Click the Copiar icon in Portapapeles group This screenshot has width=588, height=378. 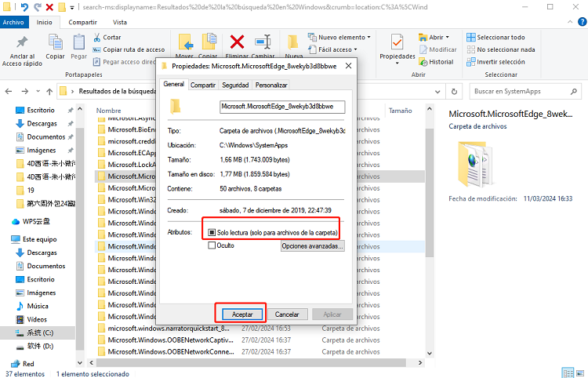[55, 42]
